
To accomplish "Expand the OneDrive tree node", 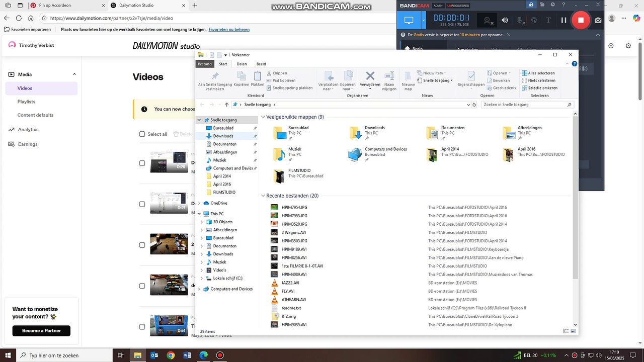I will (199, 203).
